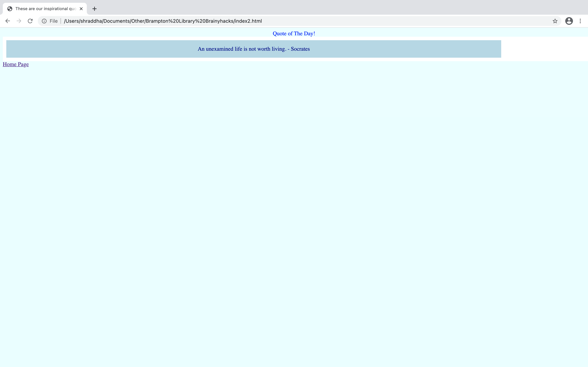Follow the Home Page link
Screen dimensions: 588x367
[16, 64]
